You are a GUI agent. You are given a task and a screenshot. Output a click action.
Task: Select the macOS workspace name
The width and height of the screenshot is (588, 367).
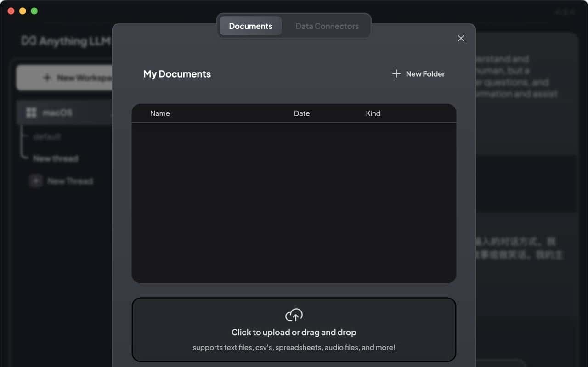point(57,113)
